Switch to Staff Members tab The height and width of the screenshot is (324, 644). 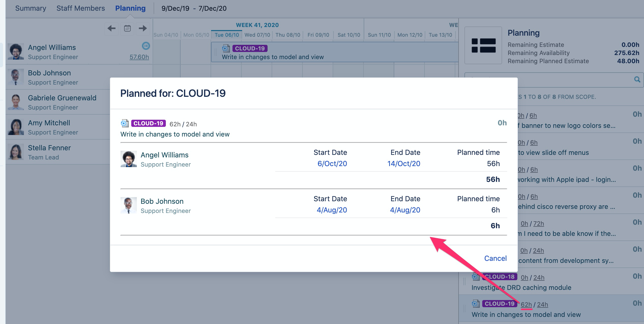[x=80, y=8]
